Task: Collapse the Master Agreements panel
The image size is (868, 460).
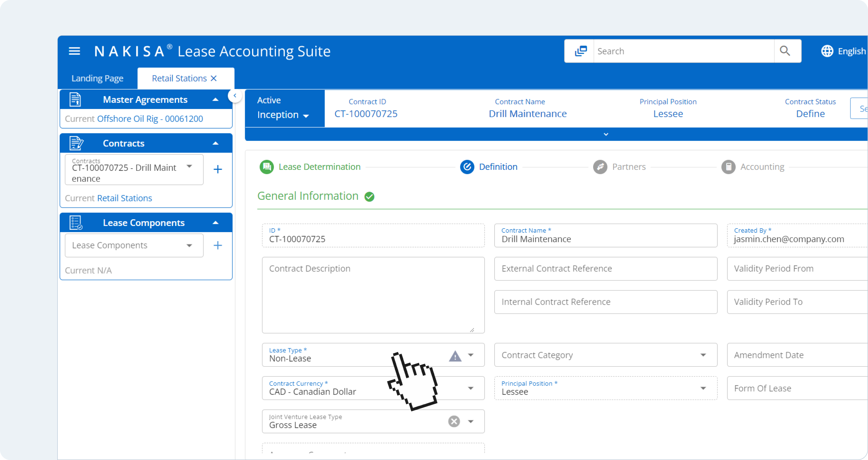Action: [x=215, y=99]
